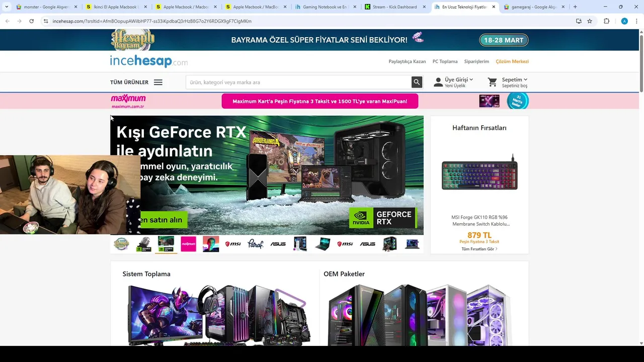644x362 pixels.
Task: Open the Chrome profile avatar
Action: [x=624, y=21]
